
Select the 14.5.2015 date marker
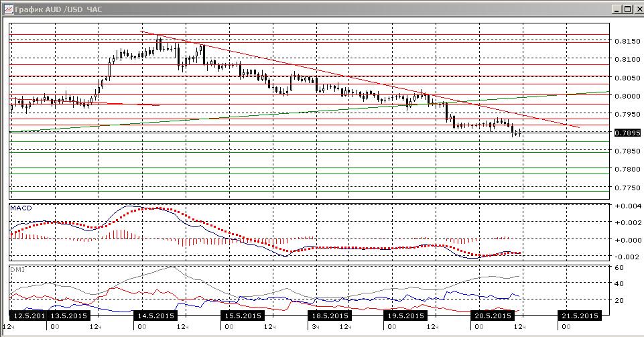pyautogui.click(x=155, y=316)
